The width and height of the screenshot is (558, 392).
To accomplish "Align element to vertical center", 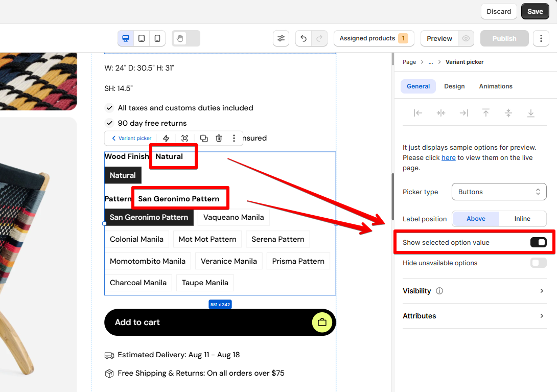I will [x=508, y=113].
